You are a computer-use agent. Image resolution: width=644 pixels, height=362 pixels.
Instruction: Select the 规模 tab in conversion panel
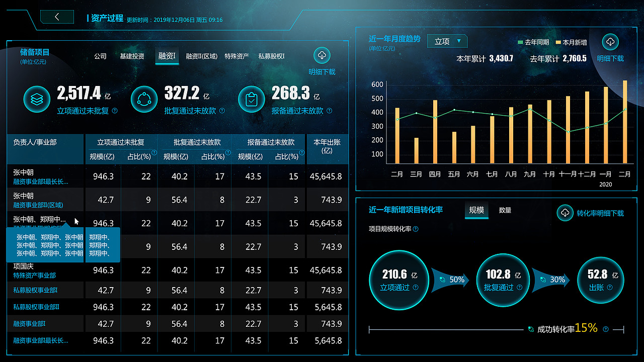476,210
